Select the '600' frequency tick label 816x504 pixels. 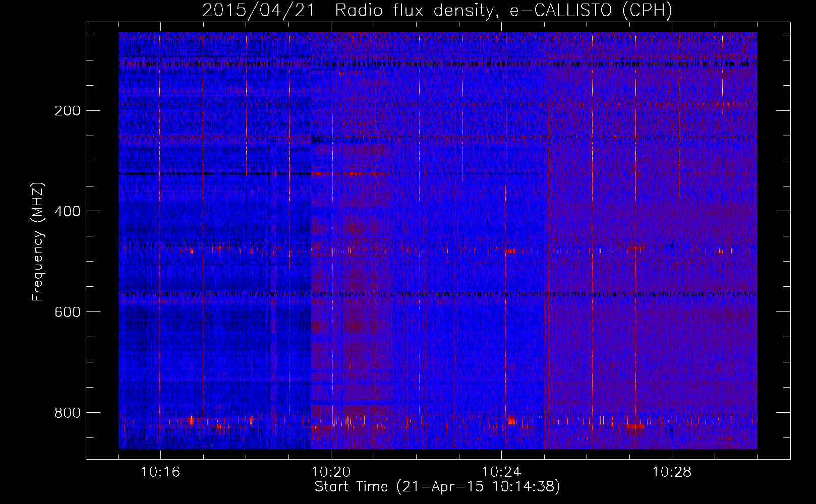(68, 312)
